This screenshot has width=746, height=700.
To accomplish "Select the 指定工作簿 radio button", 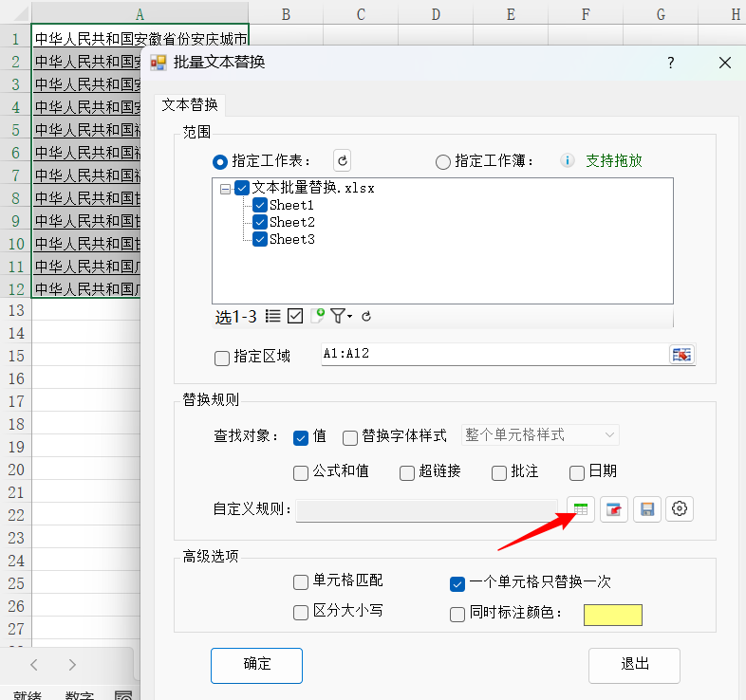I will click(x=442, y=162).
